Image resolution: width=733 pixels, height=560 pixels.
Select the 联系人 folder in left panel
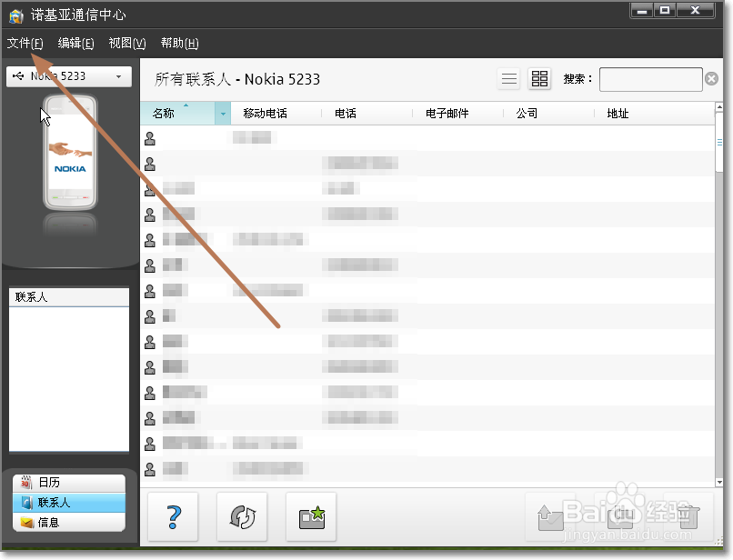(x=69, y=297)
